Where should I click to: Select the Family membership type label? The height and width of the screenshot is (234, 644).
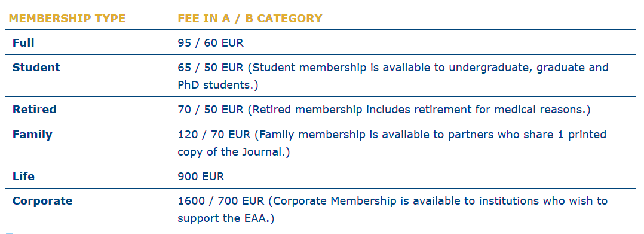click(32, 135)
